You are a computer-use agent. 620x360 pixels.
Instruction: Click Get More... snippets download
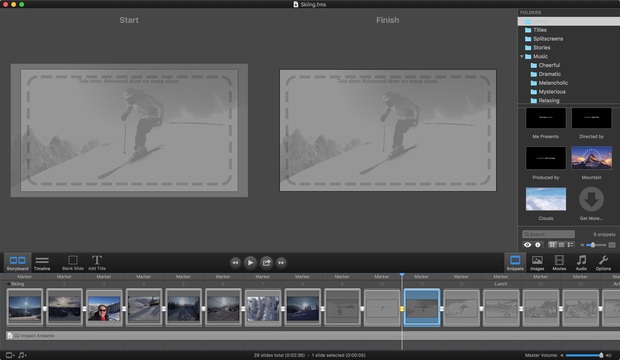click(x=591, y=204)
